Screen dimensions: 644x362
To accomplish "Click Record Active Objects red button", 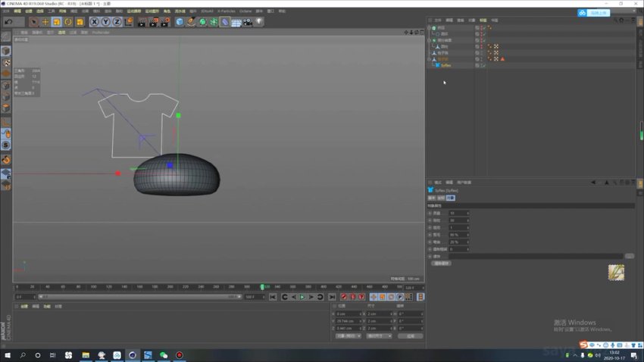I will click(344, 297).
